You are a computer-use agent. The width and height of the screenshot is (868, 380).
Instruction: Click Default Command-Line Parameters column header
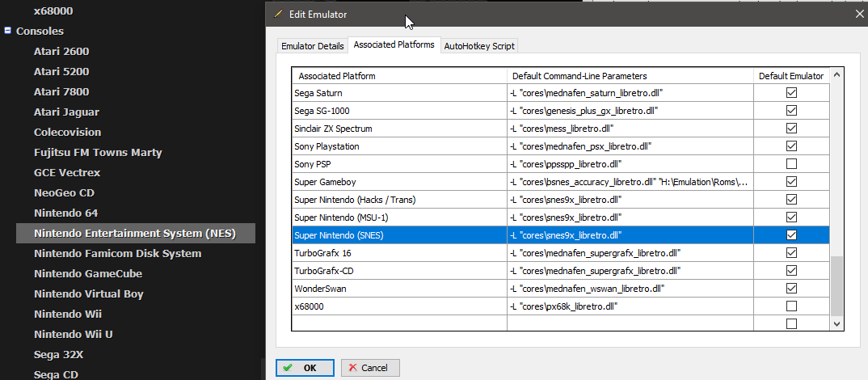pyautogui.click(x=630, y=76)
